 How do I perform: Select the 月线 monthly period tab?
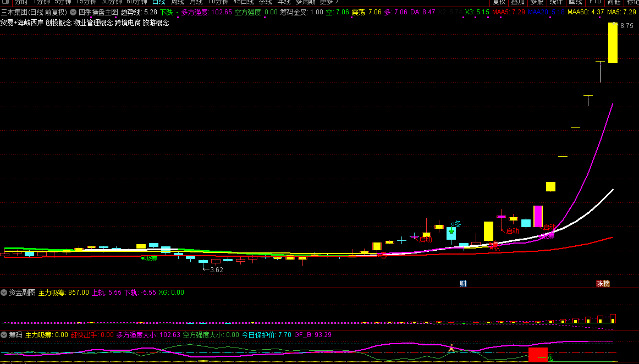[x=196, y=2]
